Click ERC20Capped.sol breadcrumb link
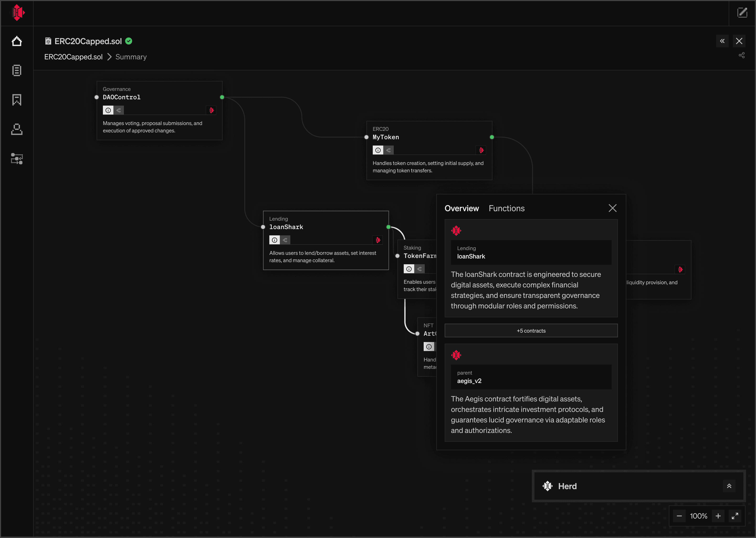 [x=73, y=57]
